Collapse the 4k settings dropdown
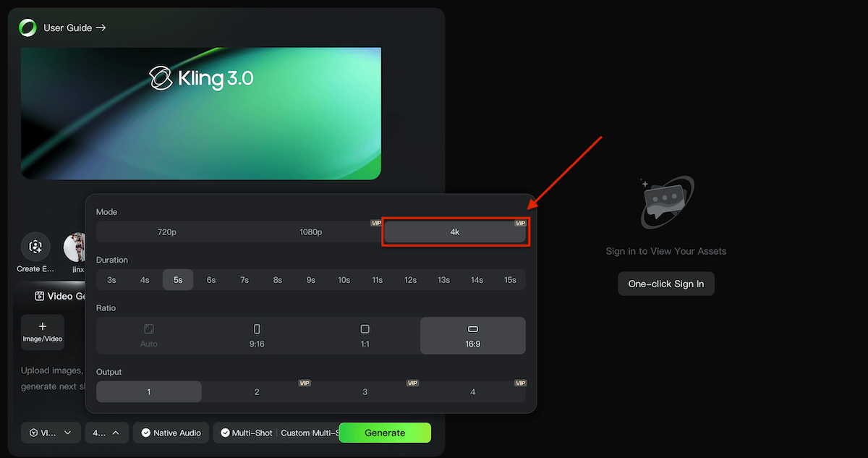Viewport: 868px width, 458px height. click(x=107, y=433)
